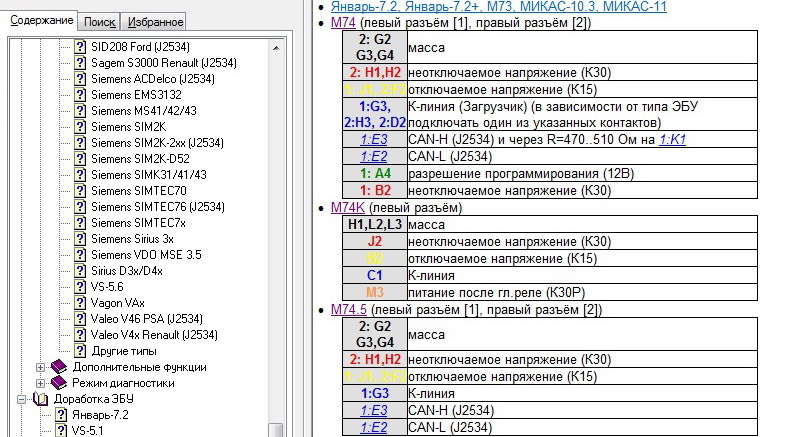Open the M74.5 link
Image resolution: width=789 pixels, height=437 pixels.
coord(349,310)
